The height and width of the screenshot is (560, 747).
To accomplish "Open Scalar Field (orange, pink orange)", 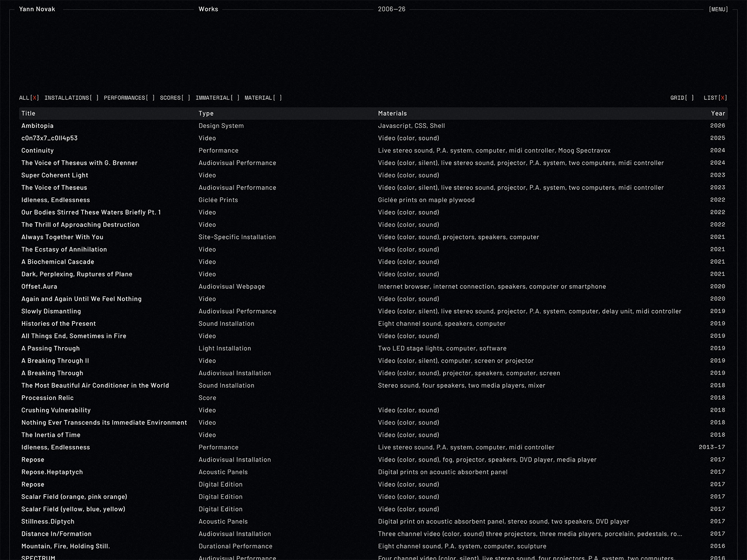I will tap(74, 497).
